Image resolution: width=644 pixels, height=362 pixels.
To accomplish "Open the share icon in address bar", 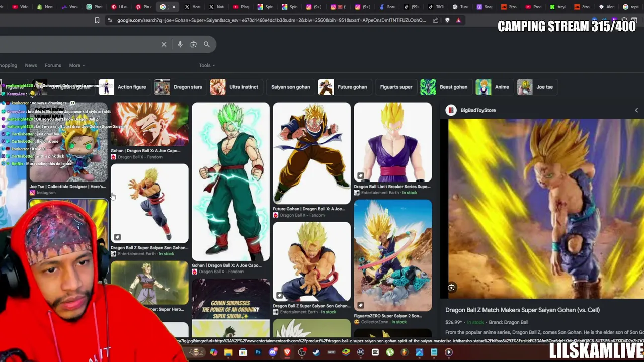I will [x=436, y=20].
